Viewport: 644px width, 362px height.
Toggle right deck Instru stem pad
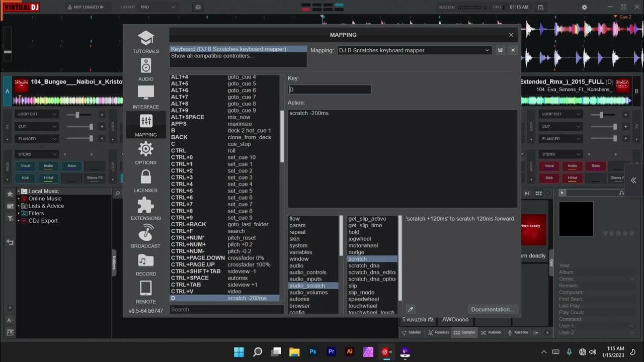point(573,165)
